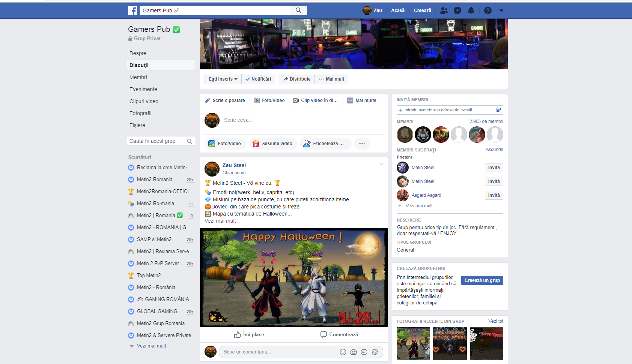Open the Despre section
This screenshot has height=364, width=632.
[x=138, y=53]
